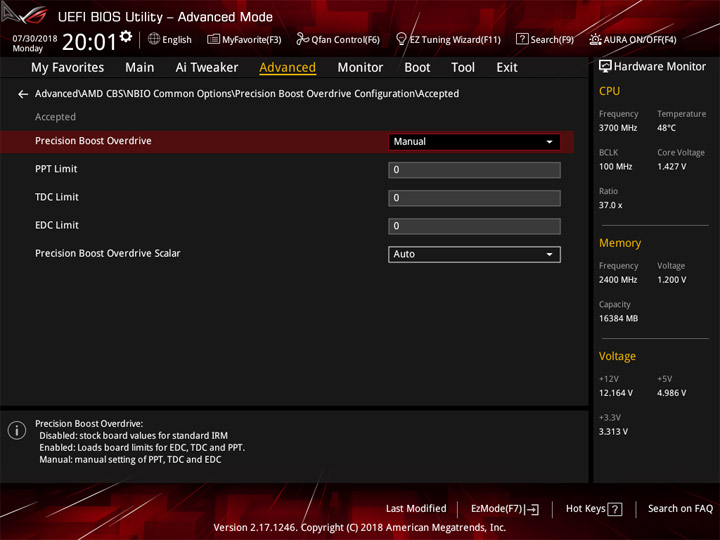Switch to EzMode(F7) label
The width and height of the screenshot is (720, 540).
coord(497,509)
